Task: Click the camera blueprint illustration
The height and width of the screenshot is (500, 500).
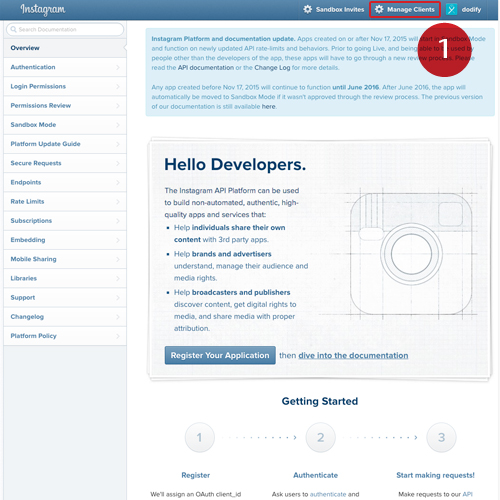Action: 411,254
